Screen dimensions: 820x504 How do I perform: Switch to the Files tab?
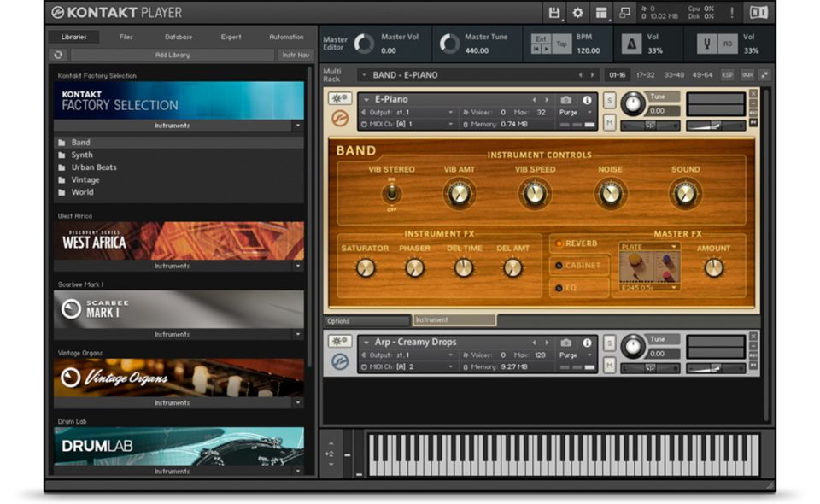(126, 37)
